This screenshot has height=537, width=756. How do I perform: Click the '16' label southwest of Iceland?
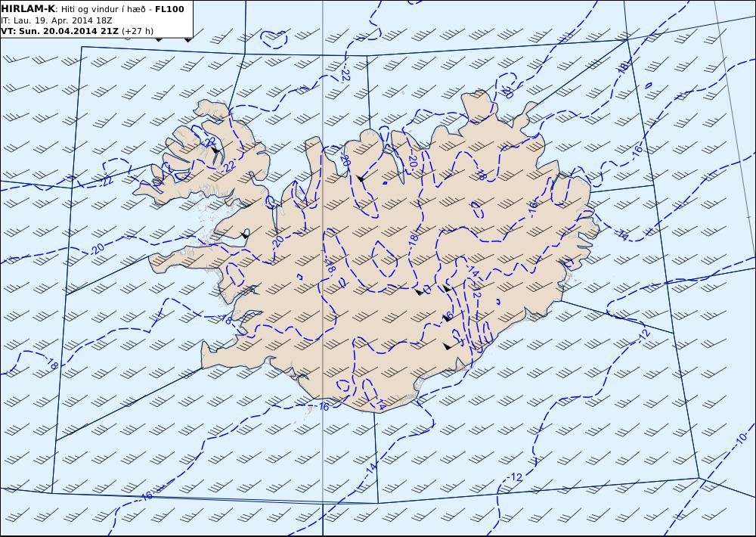click(x=147, y=495)
